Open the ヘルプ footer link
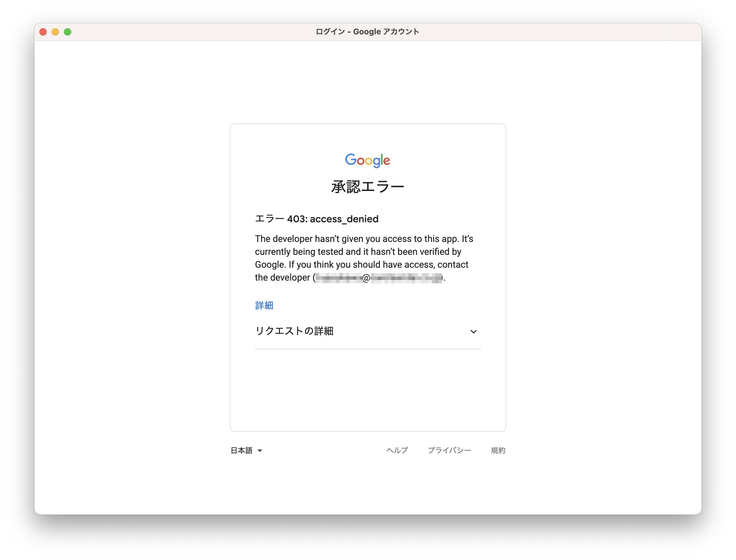 [397, 450]
